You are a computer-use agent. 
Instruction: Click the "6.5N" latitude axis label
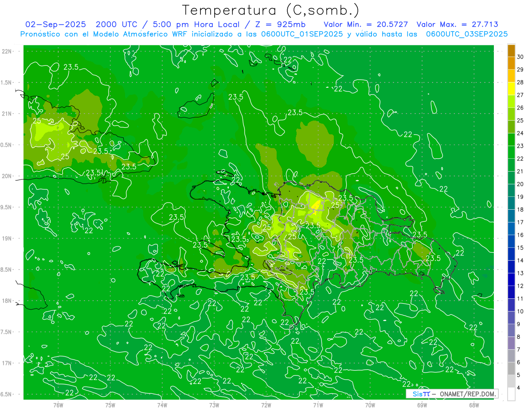tap(6, 394)
